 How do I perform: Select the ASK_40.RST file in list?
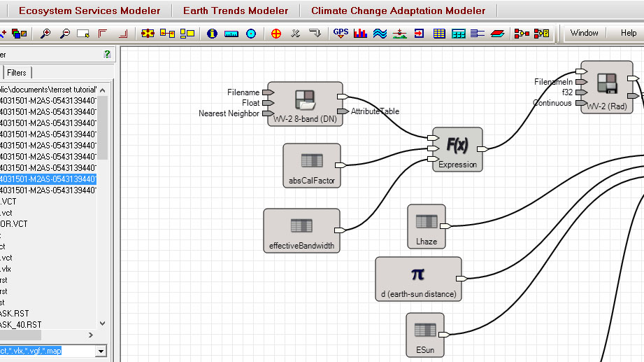(21, 324)
